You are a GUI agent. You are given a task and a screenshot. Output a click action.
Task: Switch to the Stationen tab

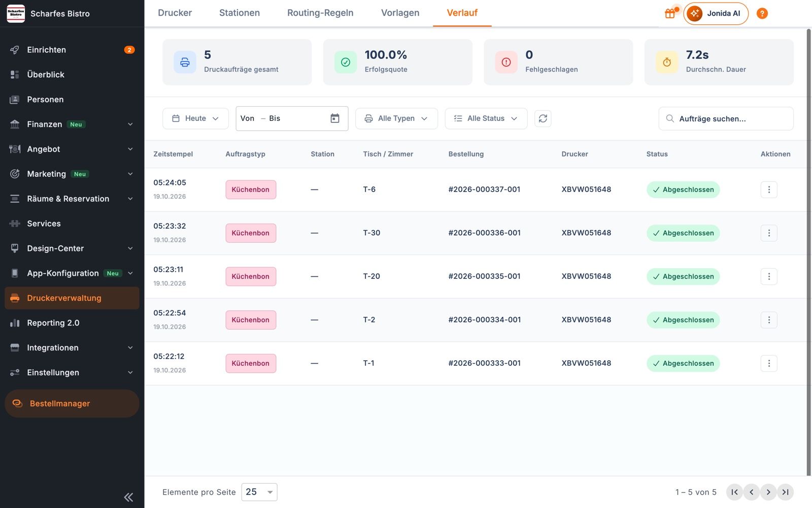(240, 13)
